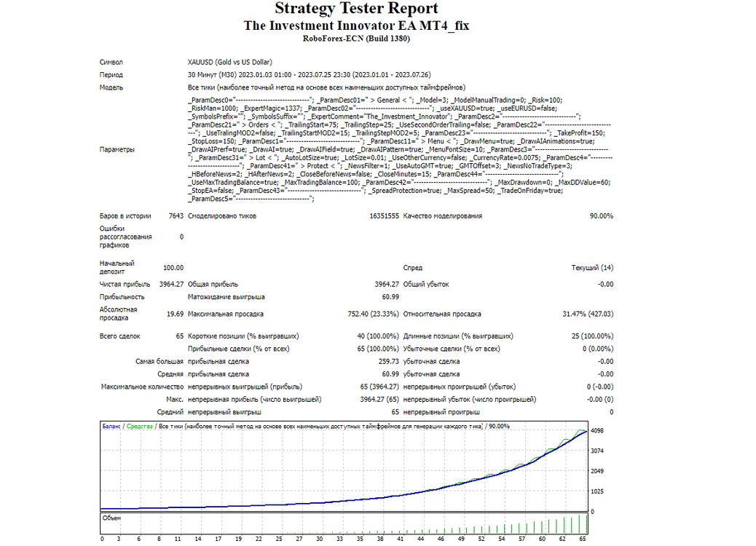Click the "Спред" label

pos(413,267)
